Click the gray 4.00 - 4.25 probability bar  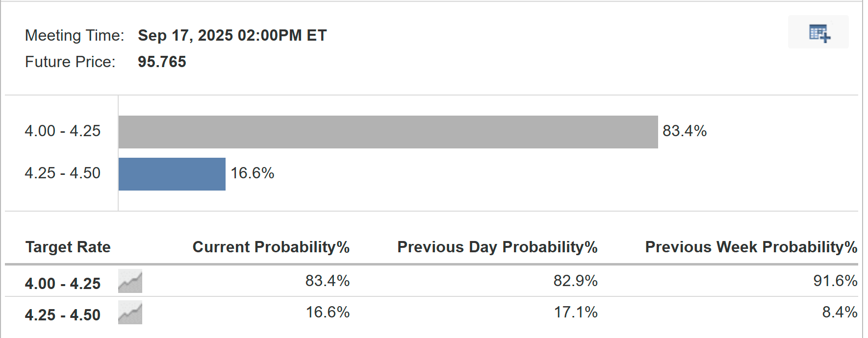[387, 132]
